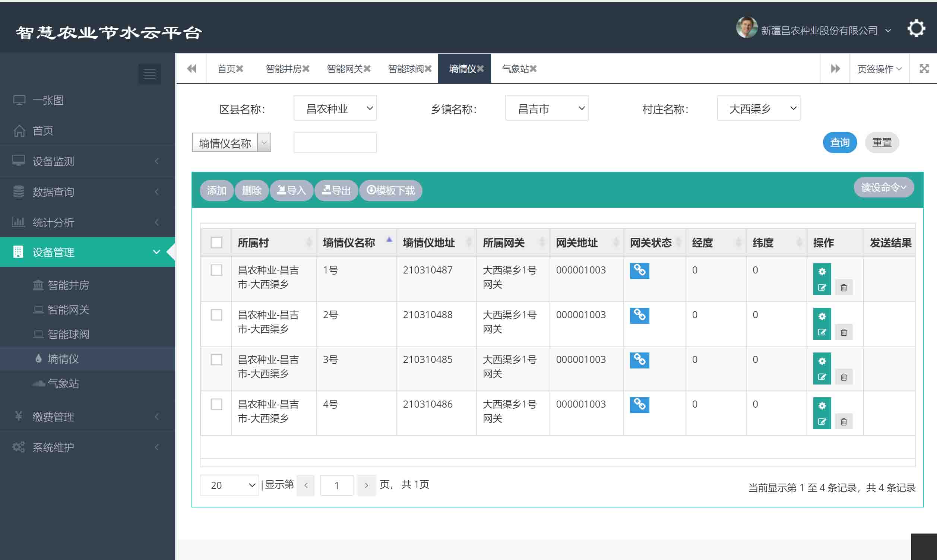The width and height of the screenshot is (937, 560).
Task: Check the checkbox for row 1号
Action: tap(216, 270)
